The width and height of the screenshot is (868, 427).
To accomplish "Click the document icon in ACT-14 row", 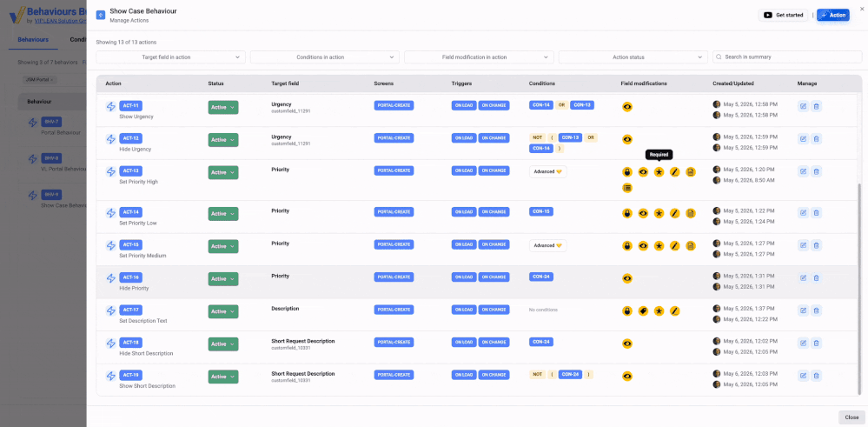I will pyautogui.click(x=690, y=213).
